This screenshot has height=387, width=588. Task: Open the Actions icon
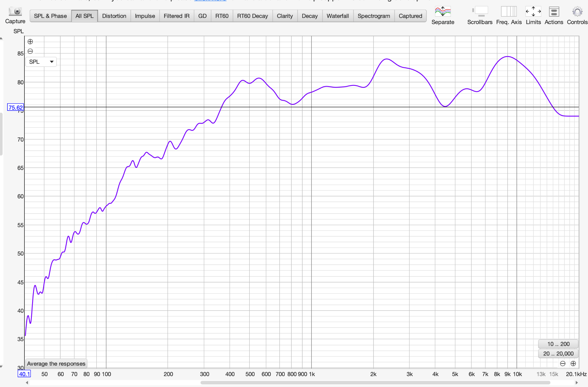pyautogui.click(x=554, y=11)
